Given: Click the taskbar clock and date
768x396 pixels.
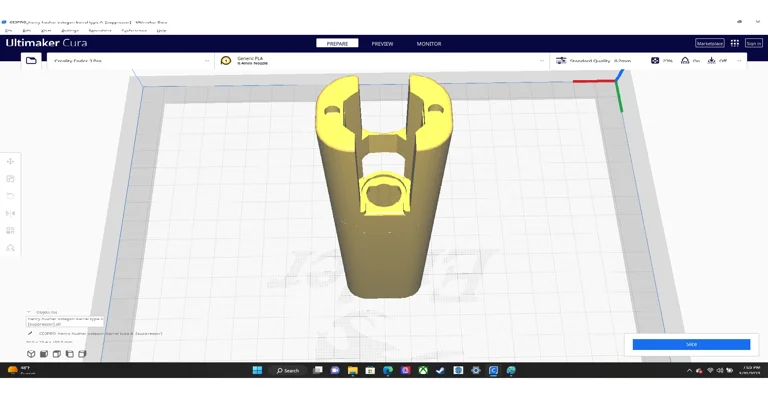Looking at the screenshot, I should coord(749,370).
